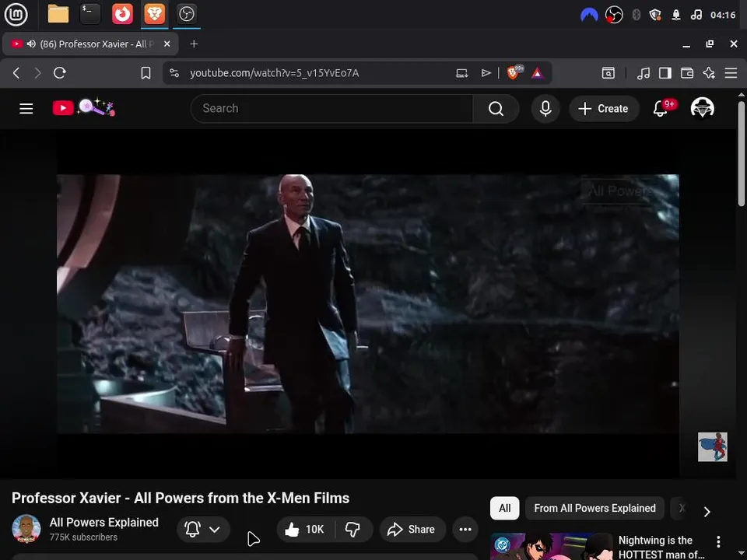Image resolution: width=747 pixels, height=560 pixels.
Task: Open the Linux Mint start menu
Action: 16,14
